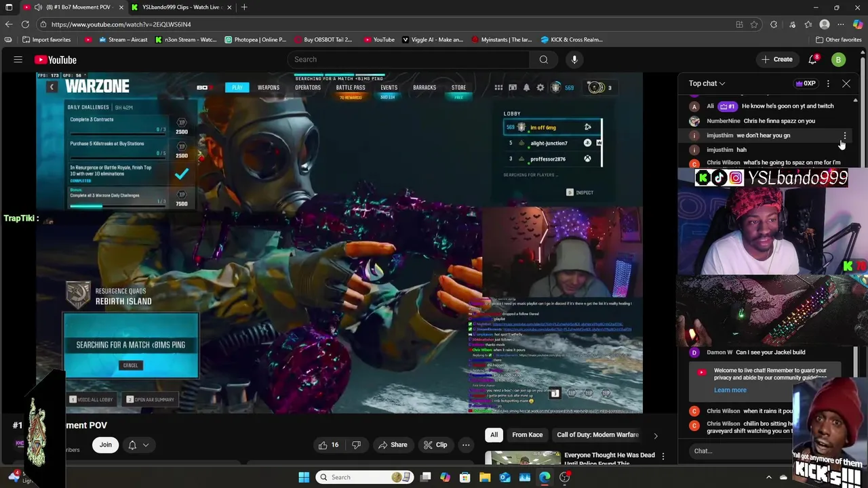Click the YouTube search input field
The image size is (868, 488).
point(407,60)
